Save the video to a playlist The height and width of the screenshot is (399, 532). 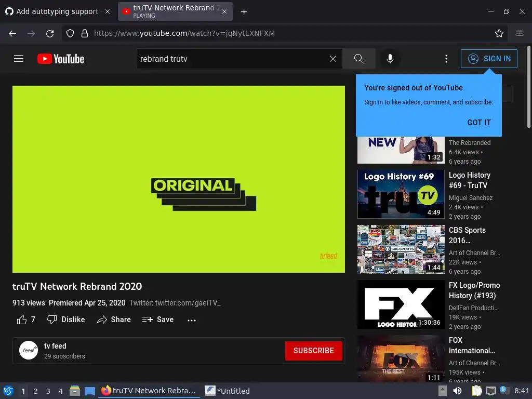coord(158,320)
